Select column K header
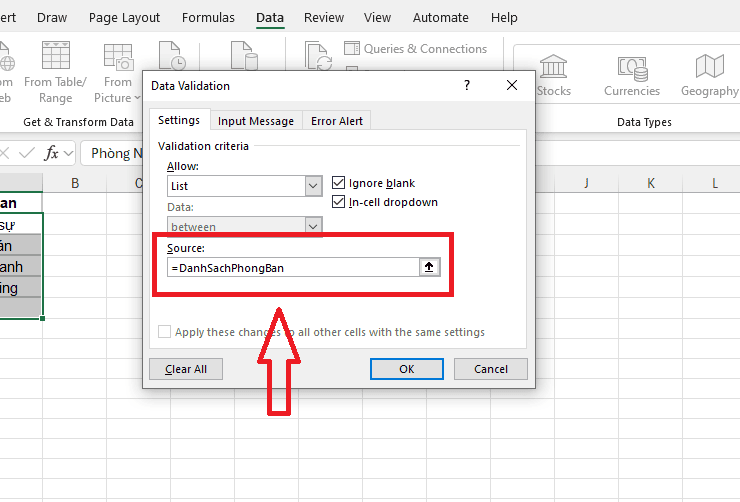This screenshot has width=740, height=502. pos(651,183)
